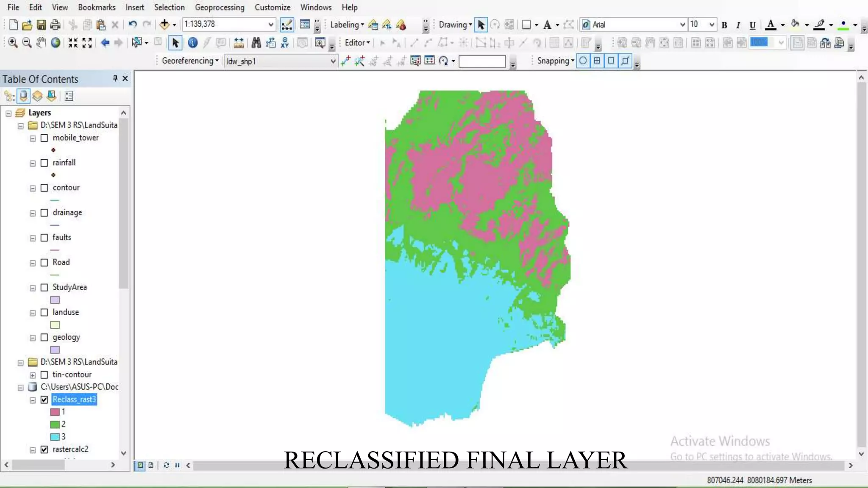Check the StudyArea layer box
Image resolution: width=868 pixels, height=488 pixels.
[44, 288]
